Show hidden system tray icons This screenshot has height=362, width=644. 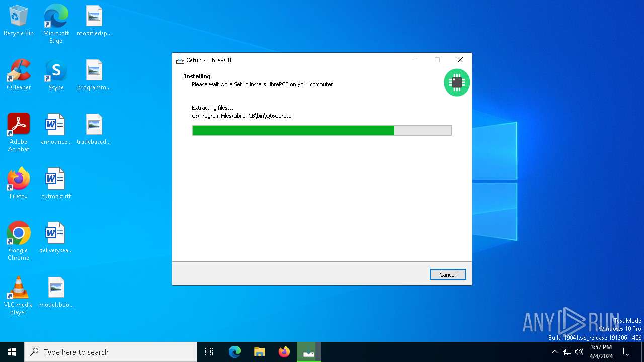coord(555,352)
